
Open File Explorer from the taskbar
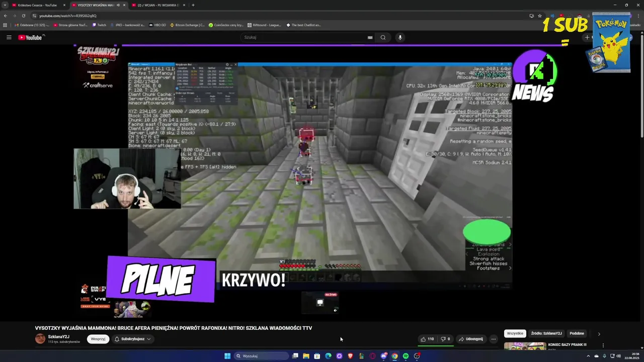click(x=306, y=356)
